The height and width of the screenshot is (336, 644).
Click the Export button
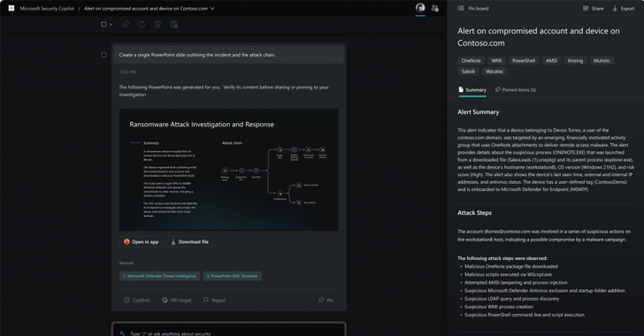point(624,8)
